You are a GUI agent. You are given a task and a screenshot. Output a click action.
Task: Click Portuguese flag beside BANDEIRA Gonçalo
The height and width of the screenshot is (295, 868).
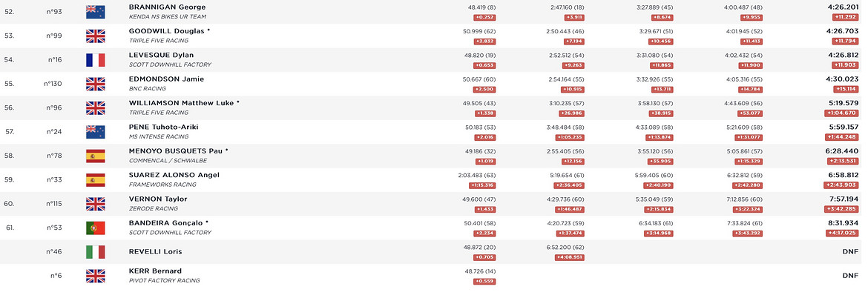click(x=95, y=228)
